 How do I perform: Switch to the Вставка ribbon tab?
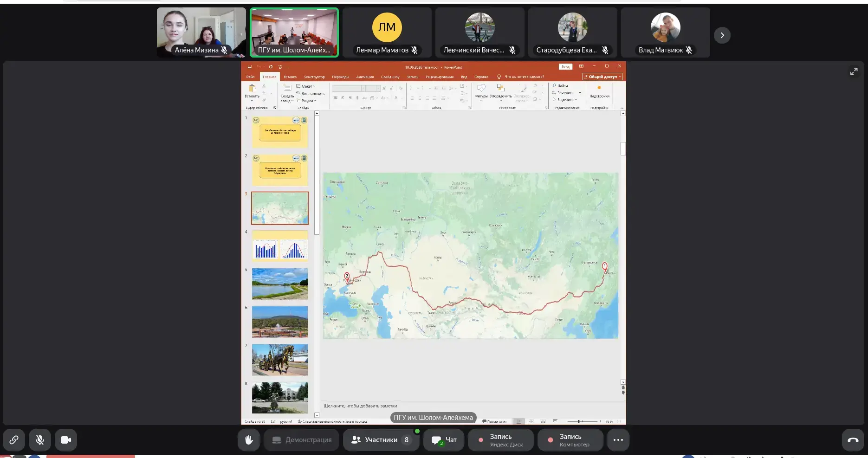pos(290,77)
